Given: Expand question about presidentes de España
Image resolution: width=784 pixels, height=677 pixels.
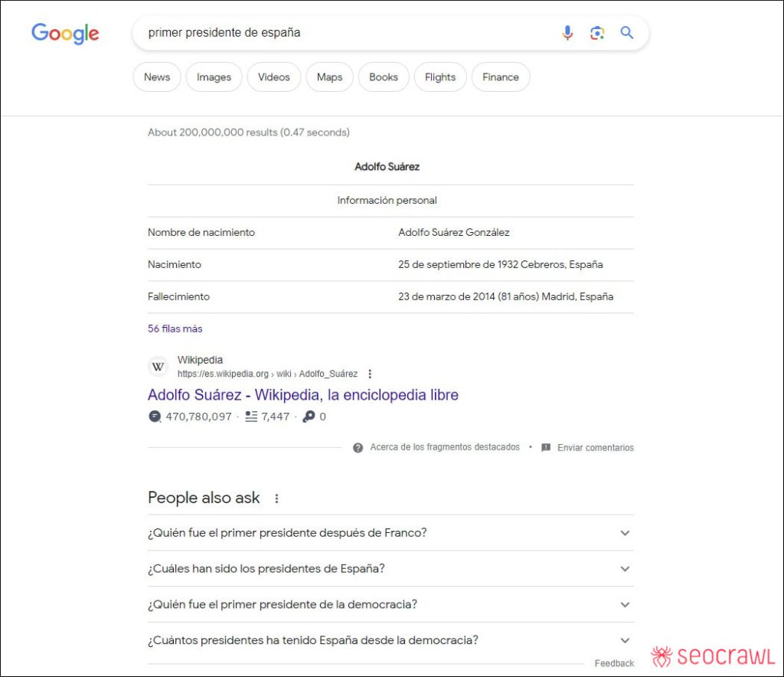Looking at the screenshot, I should [624, 569].
